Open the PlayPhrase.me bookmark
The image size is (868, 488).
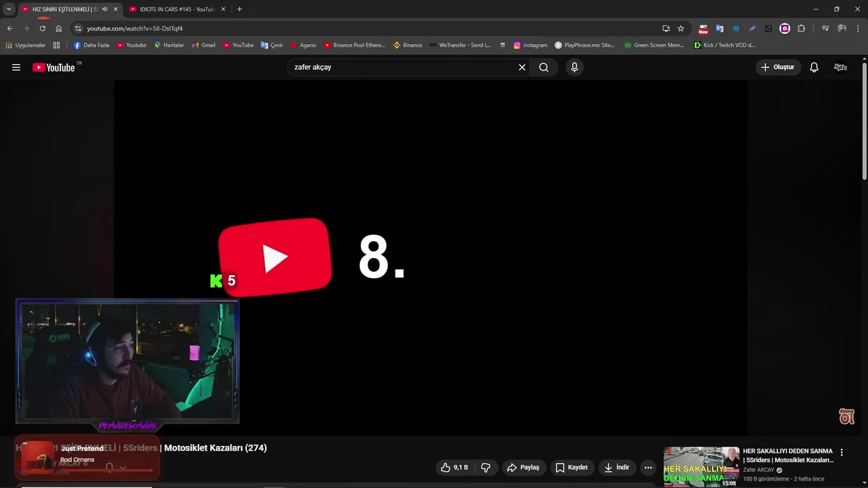click(585, 45)
